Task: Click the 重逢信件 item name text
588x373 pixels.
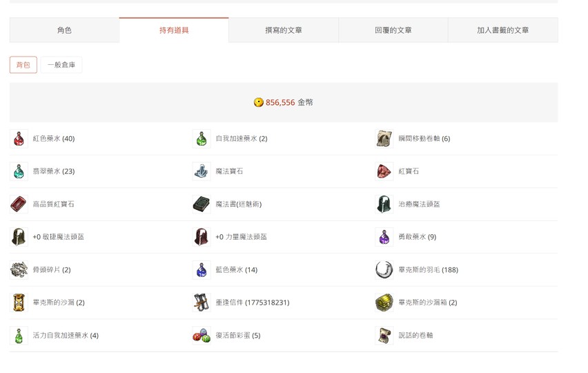Action: coord(252,303)
